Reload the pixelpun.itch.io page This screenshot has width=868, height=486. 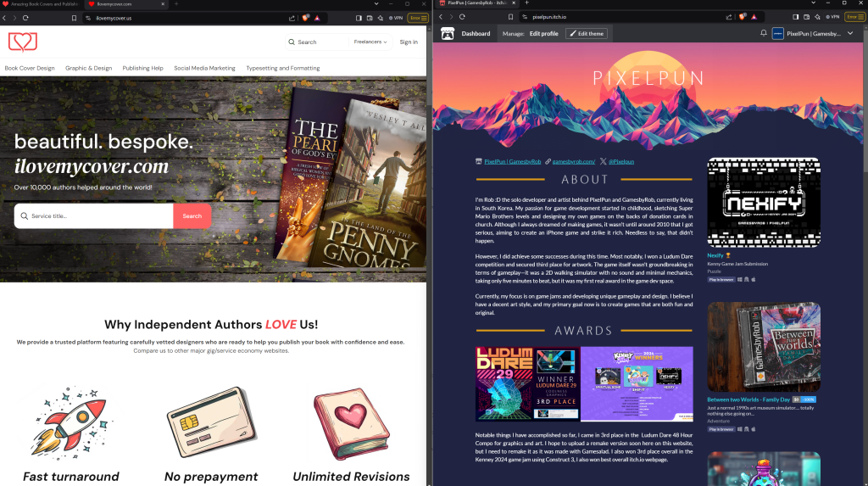point(462,17)
